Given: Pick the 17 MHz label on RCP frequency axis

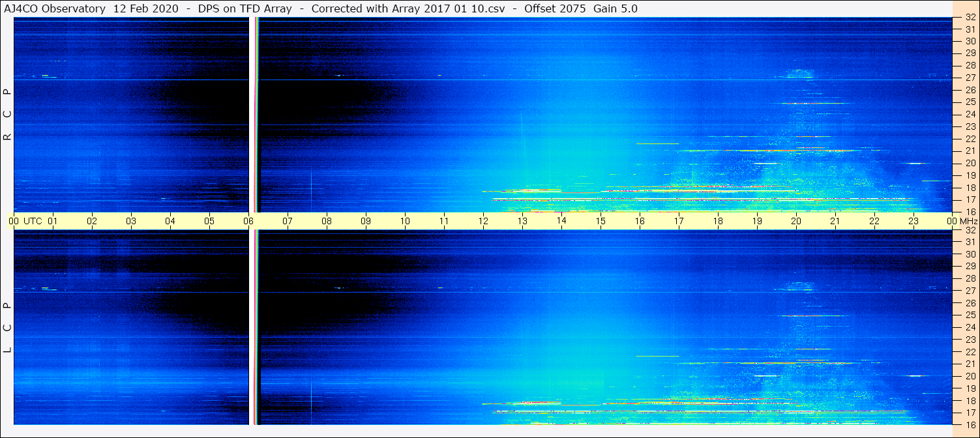Looking at the screenshot, I should 970,199.
